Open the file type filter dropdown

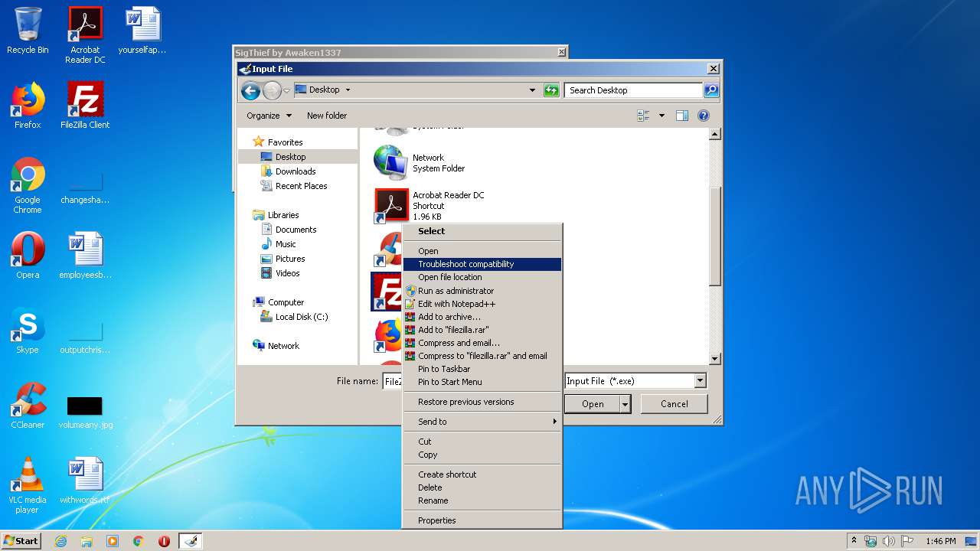click(700, 381)
